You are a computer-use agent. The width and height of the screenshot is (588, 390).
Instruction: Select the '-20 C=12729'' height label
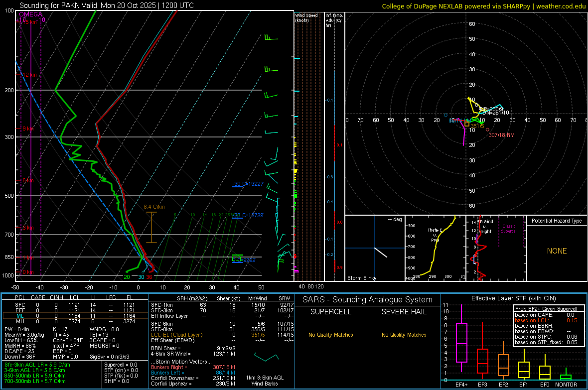pyautogui.click(x=248, y=215)
